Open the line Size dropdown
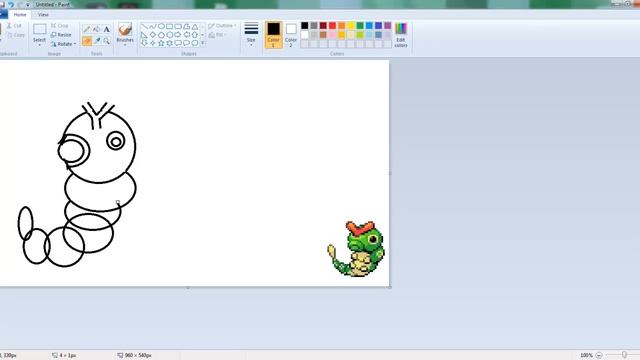This screenshot has width=640, height=360. coord(251,33)
